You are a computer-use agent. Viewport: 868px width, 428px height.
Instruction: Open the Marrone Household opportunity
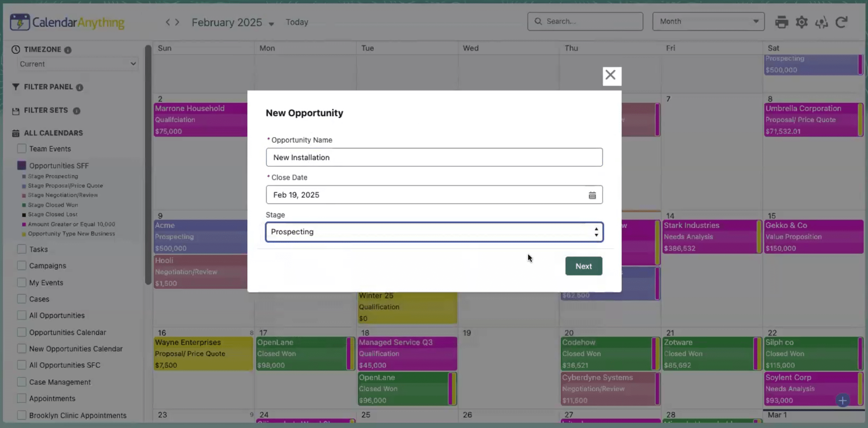click(201, 120)
